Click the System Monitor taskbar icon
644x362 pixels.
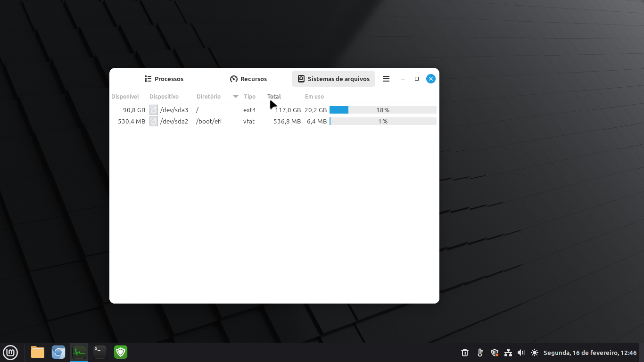[79, 352]
